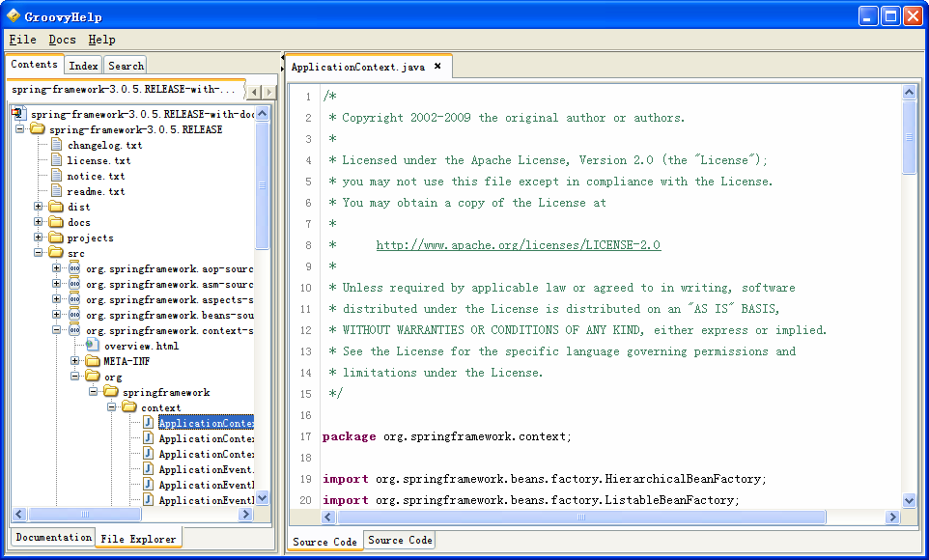Click the GroovyHelp title bar app icon

coord(14,15)
